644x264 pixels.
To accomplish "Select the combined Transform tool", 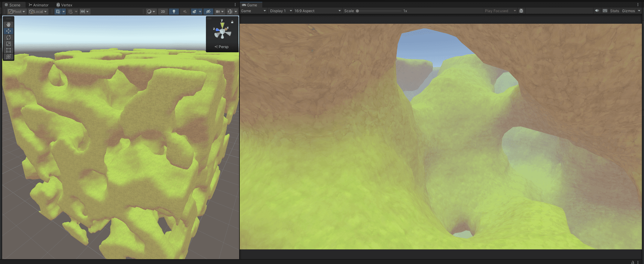I will tap(9, 57).
